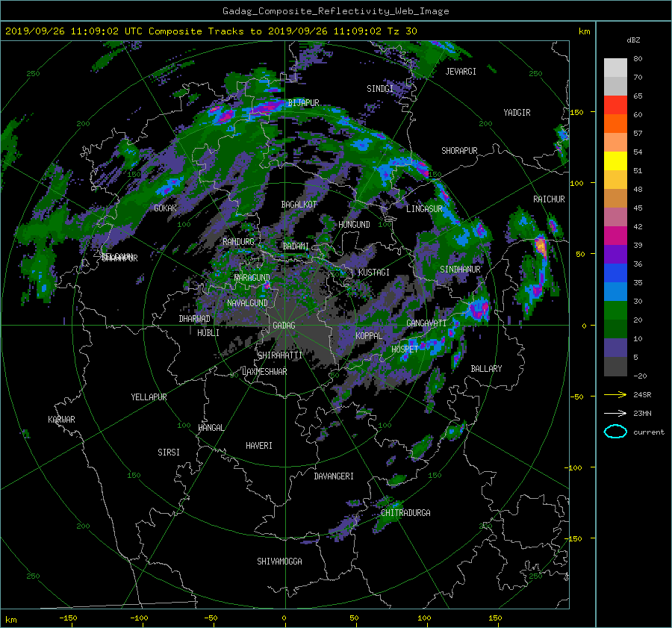Click the KOPPAL city label
672x628 pixels.
click(x=369, y=336)
